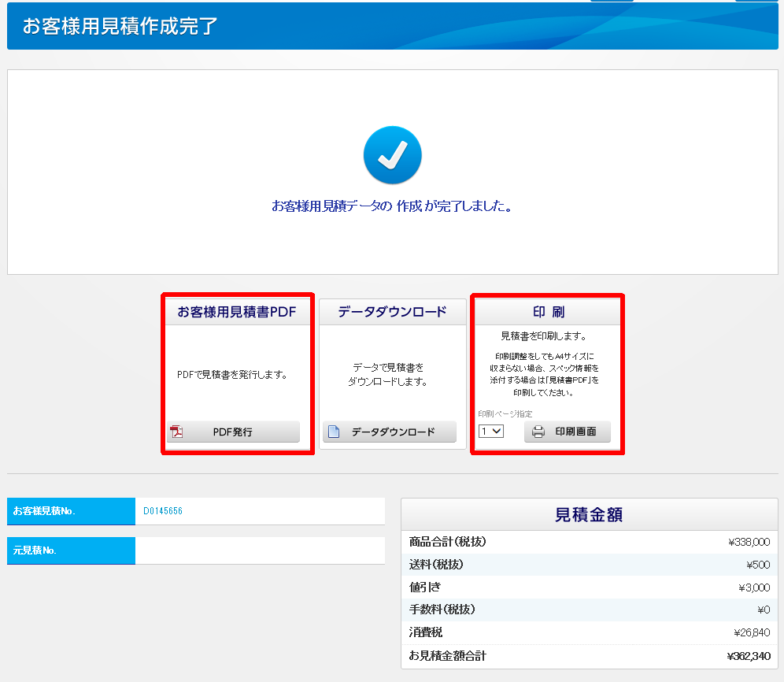Click the empty 元見積No. value field
The image size is (784, 682).
coord(260,550)
